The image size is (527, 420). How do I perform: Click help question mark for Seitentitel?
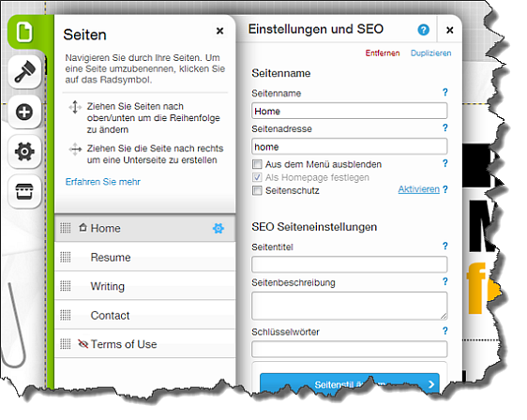tap(445, 247)
